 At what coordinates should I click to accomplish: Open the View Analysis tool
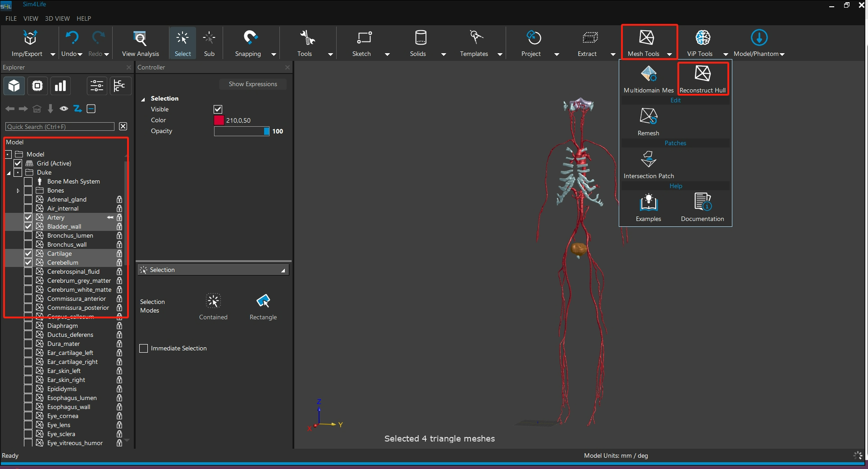coord(140,39)
